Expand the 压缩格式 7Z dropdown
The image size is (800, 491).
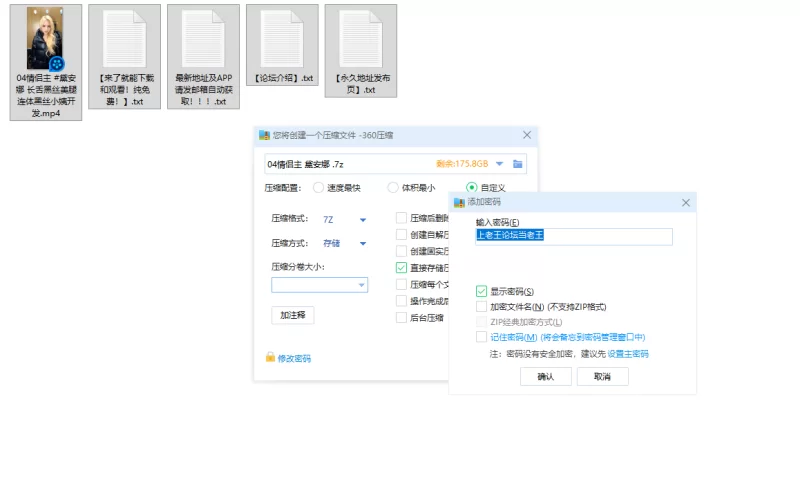pyautogui.click(x=363, y=219)
